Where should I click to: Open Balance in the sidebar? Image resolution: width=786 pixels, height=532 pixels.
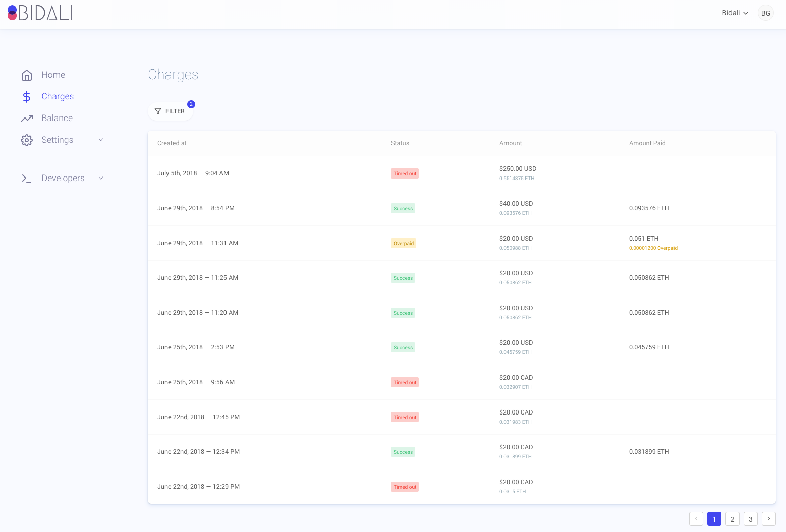coord(57,118)
